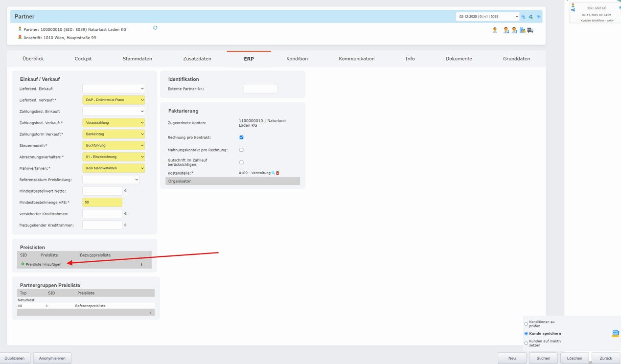Click the Löschen button
The image size is (621, 364).
574,358
